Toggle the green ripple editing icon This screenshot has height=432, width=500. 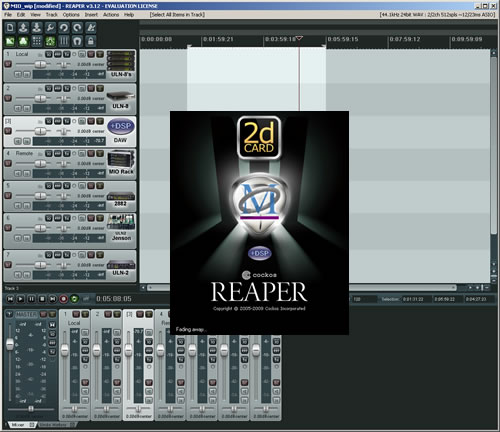tap(50, 41)
